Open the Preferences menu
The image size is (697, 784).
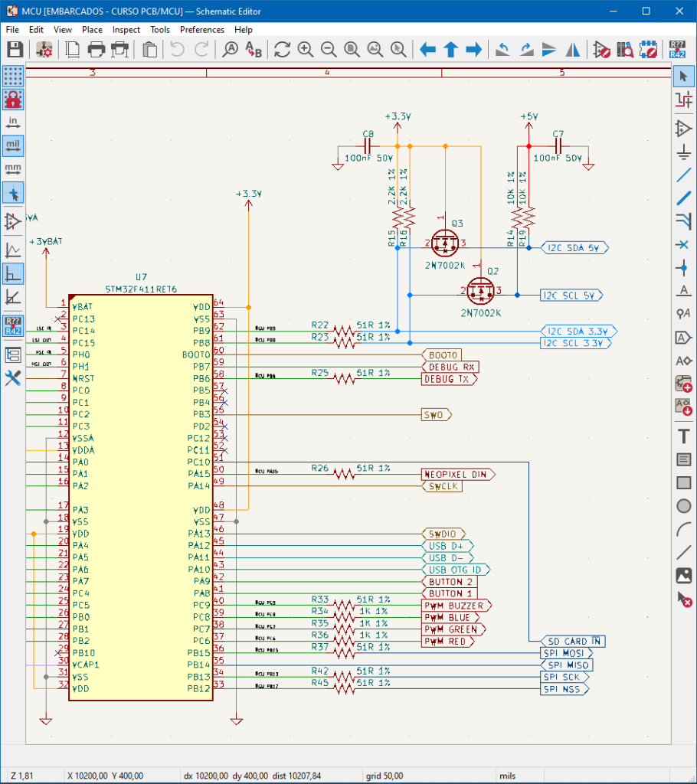pos(202,30)
